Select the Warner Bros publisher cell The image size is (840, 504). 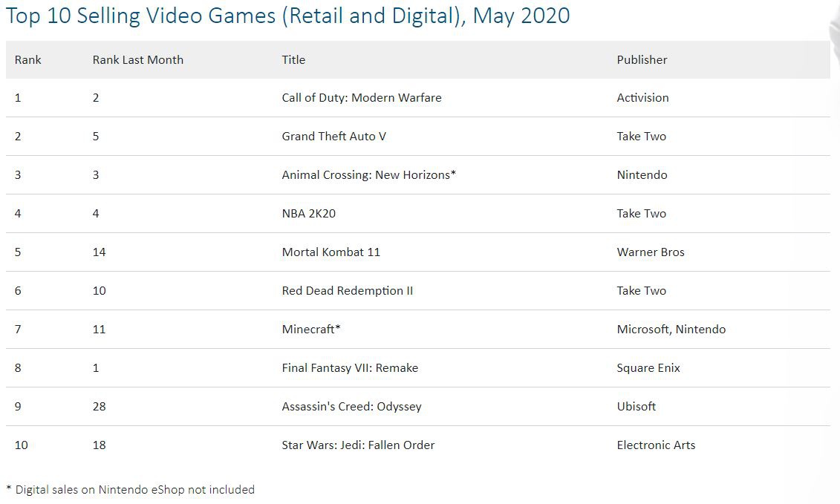point(651,252)
